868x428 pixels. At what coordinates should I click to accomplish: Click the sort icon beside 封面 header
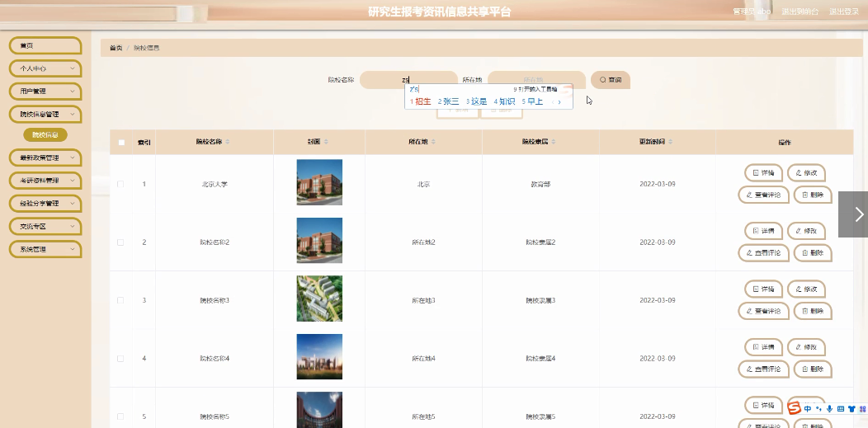(x=326, y=142)
